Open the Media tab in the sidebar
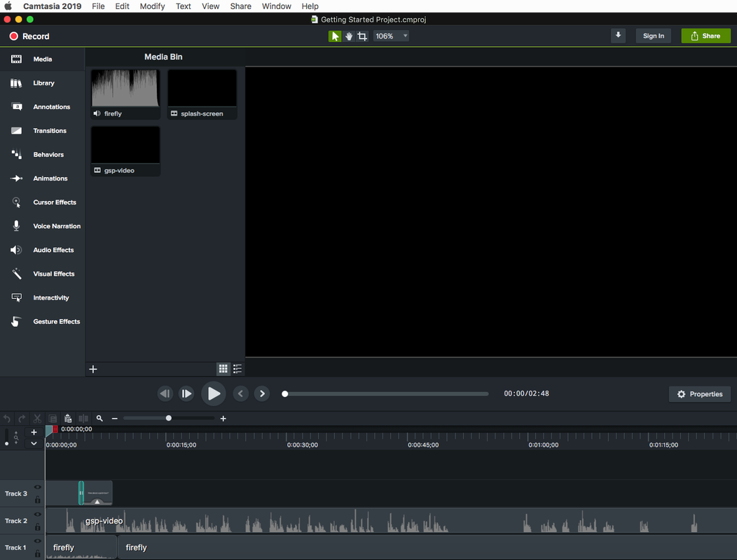Image resolution: width=737 pixels, height=560 pixels. pos(42,59)
